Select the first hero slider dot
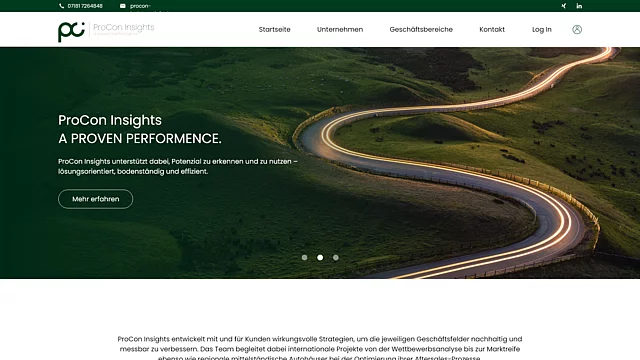The width and height of the screenshot is (640, 360). click(x=304, y=258)
